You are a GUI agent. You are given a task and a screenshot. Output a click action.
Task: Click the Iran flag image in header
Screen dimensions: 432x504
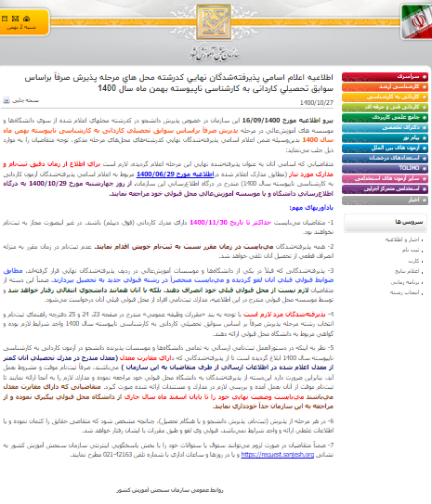[x=416, y=21]
